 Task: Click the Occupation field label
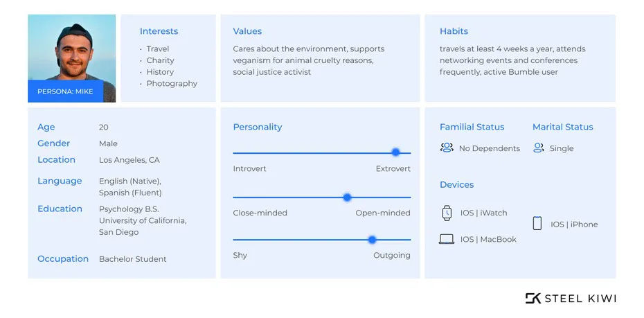pyautogui.click(x=63, y=259)
